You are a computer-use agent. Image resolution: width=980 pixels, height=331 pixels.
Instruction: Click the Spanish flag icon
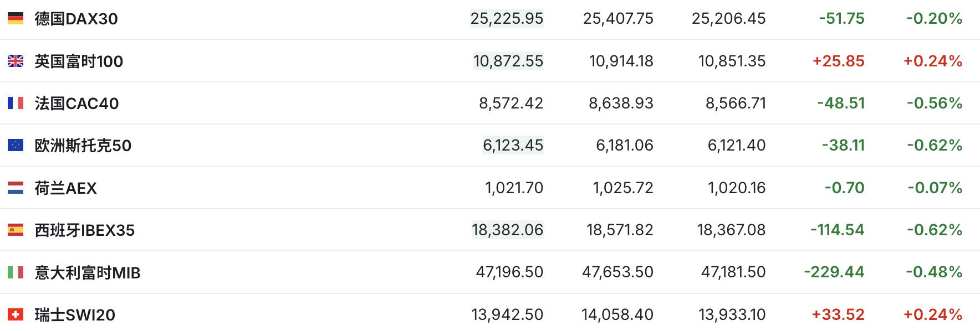pyautogui.click(x=16, y=230)
